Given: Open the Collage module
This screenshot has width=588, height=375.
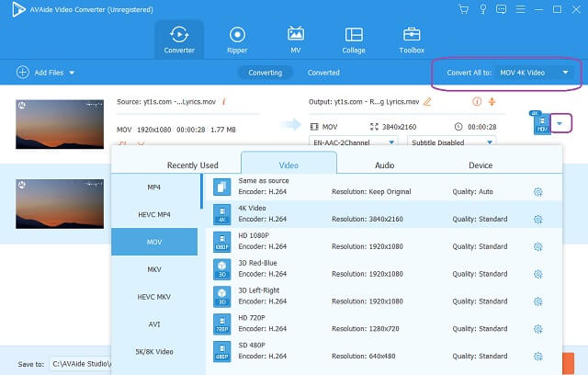Looking at the screenshot, I should coord(354,40).
